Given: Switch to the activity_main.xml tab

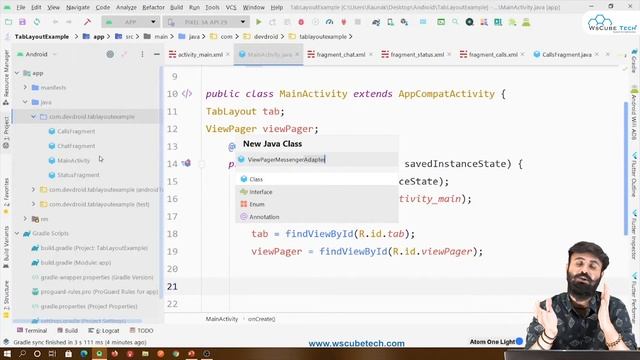Looking at the screenshot, I should pyautogui.click(x=200, y=54).
